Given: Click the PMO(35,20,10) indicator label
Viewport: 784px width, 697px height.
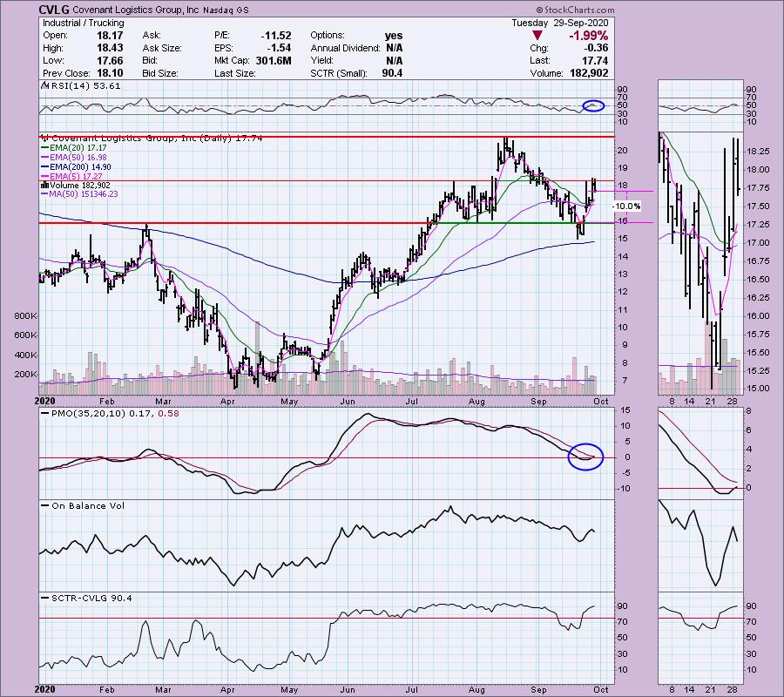Looking at the screenshot, I should point(109,414).
